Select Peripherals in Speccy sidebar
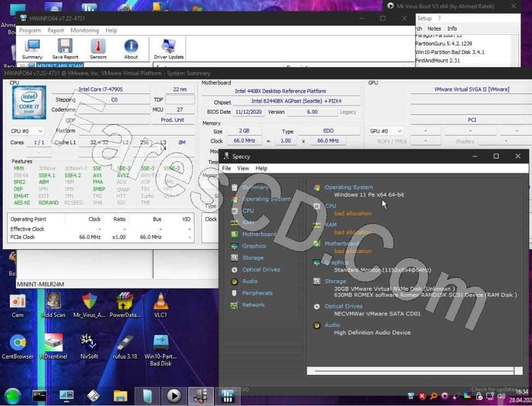Screen dimensions: 532x406 pyautogui.click(x=257, y=293)
